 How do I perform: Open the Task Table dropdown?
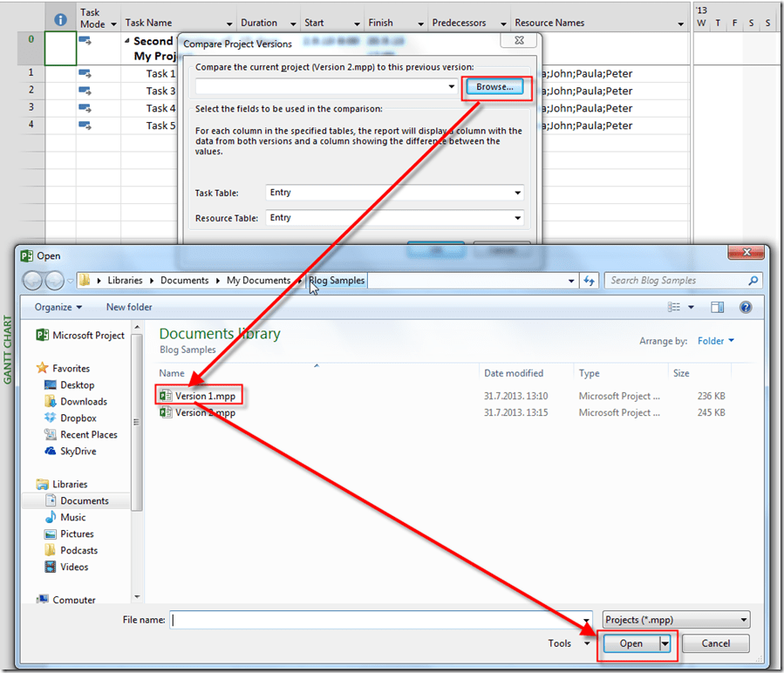(518, 193)
